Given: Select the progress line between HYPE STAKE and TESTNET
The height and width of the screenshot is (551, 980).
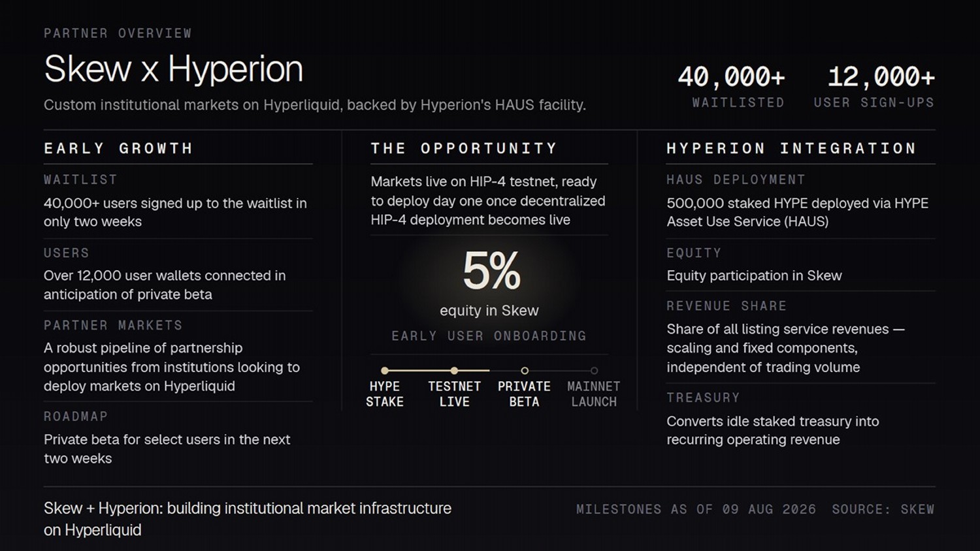Looking at the screenshot, I should (419, 371).
